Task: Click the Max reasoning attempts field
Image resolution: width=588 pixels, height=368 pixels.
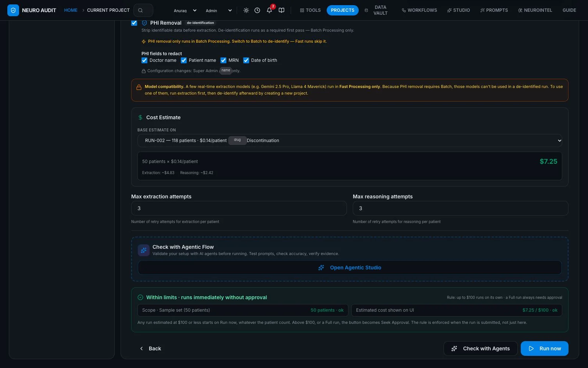Action: [x=460, y=208]
